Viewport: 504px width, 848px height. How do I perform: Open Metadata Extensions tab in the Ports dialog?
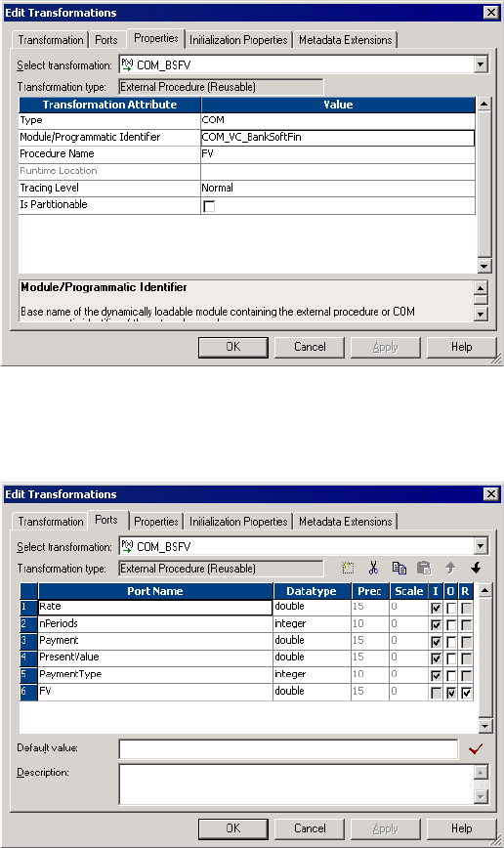pyautogui.click(x=345, y=522)
